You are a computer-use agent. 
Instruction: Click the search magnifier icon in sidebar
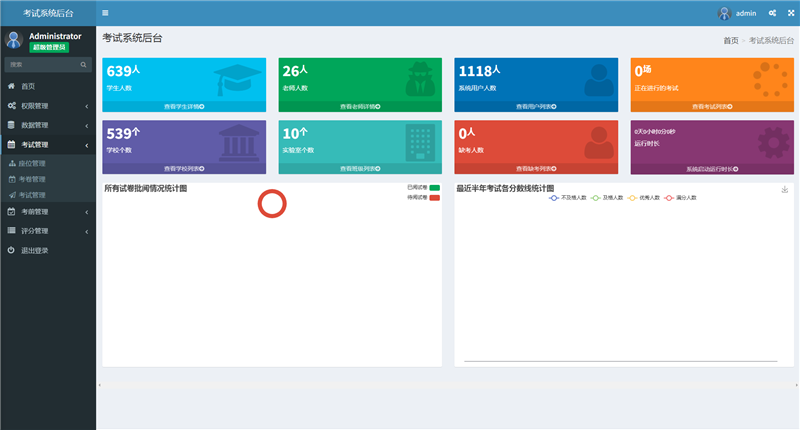coord(84,64)
